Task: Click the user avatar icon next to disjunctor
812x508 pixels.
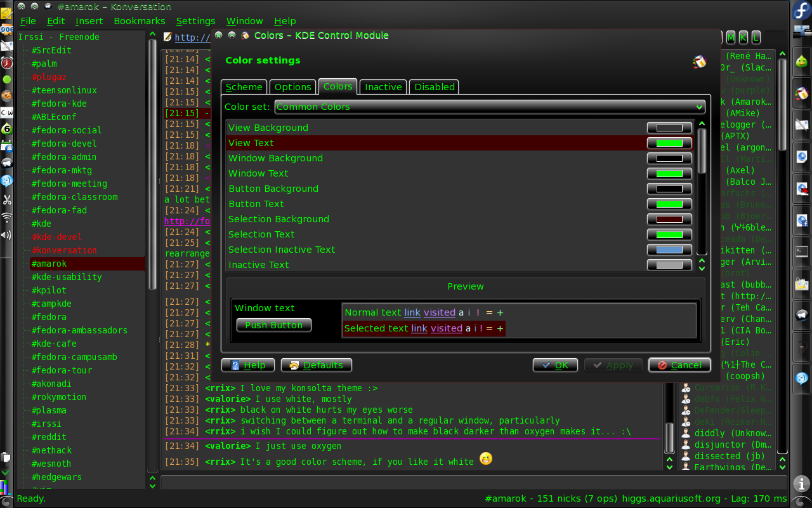Action: pyautogui.click(x=686, y=444)
